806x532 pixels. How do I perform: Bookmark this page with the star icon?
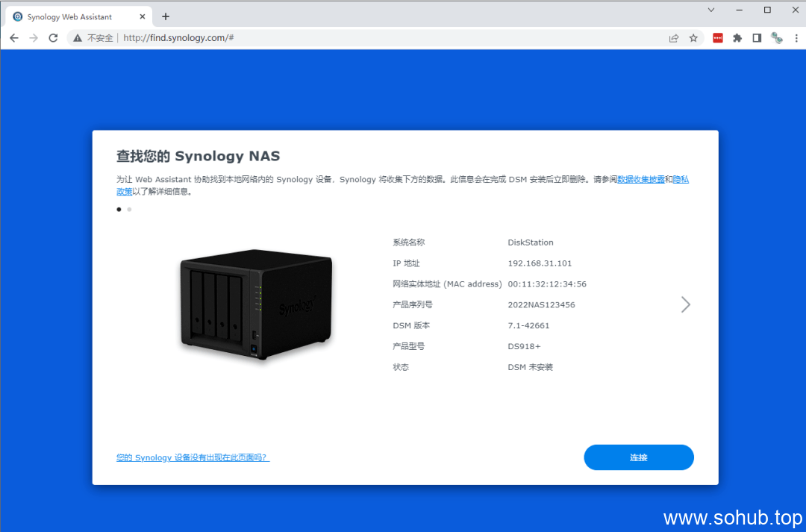point(693,37)
